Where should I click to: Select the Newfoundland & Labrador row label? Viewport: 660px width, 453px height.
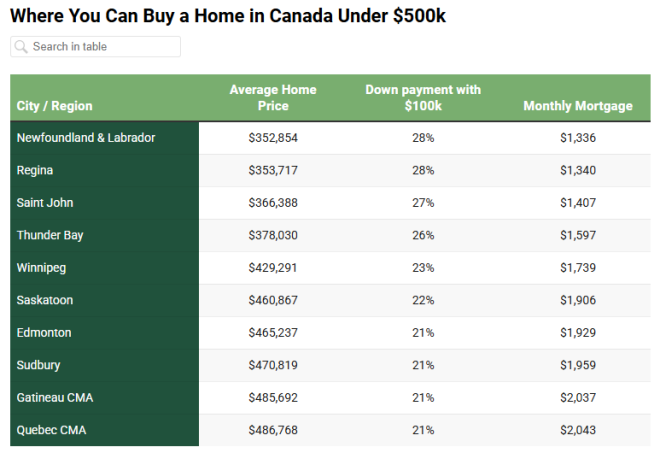86,138
